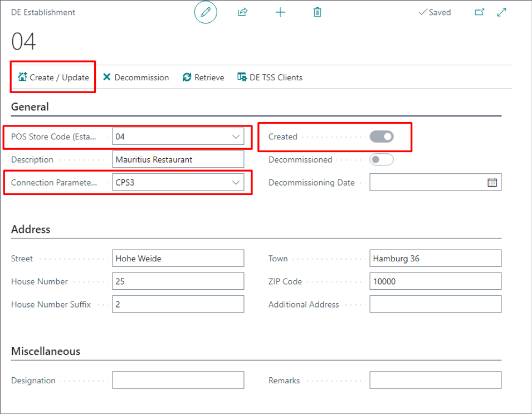Open the POS Store Code dropdown arrow
The width and height of the screenshot is (532, 414).
pos(236,137)
